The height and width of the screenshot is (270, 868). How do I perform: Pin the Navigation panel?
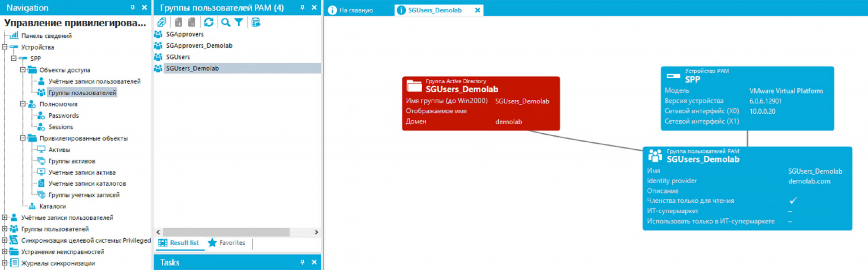[132, 7]
